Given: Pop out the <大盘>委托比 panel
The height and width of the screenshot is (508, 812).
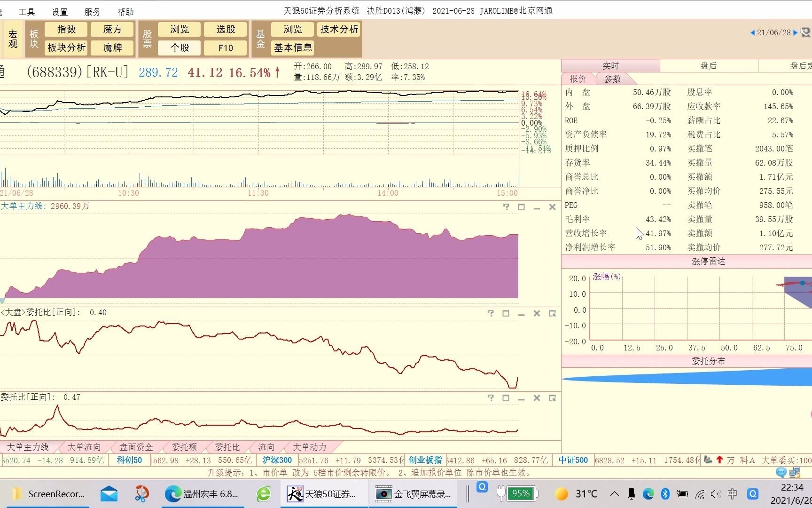Looking at the screenshot, I should [x=552, y=313].
